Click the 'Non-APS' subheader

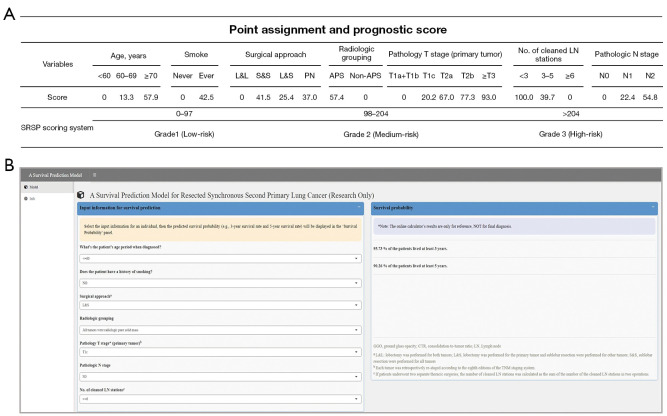pos(365,76)
